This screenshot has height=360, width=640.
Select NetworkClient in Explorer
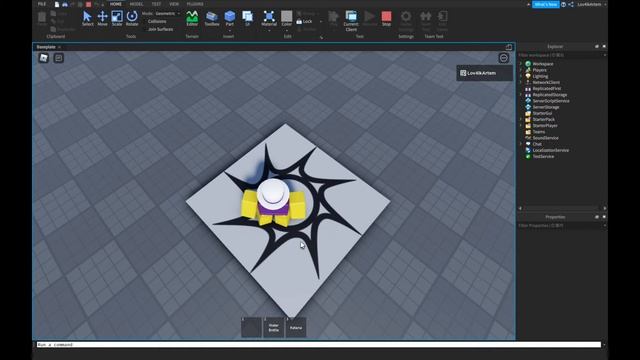(546, 82)
